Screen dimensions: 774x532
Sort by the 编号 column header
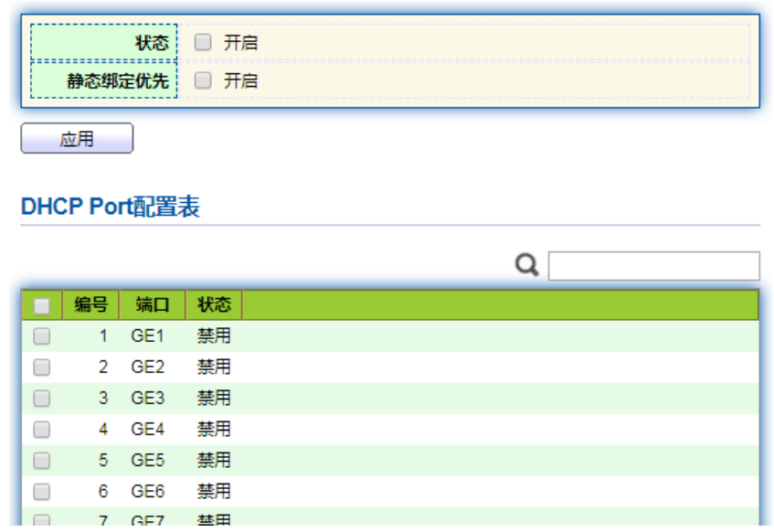coord(90,305)
